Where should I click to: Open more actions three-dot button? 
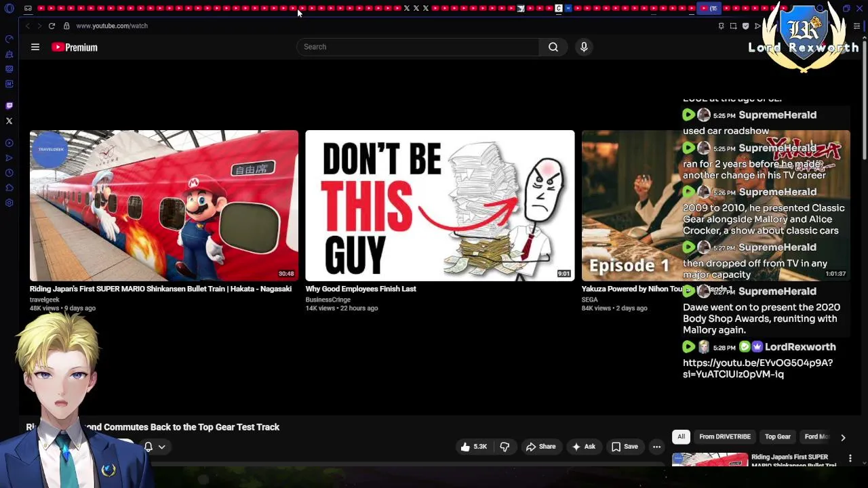click(656, 447)
